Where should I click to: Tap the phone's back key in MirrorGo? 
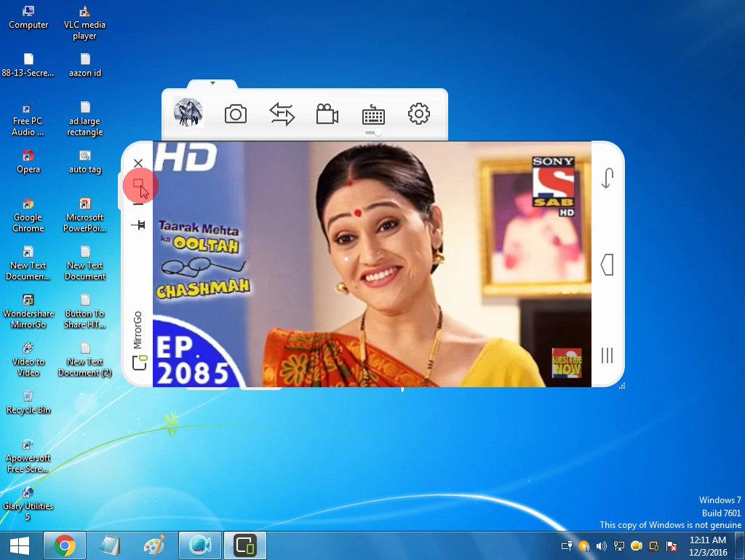607,179
